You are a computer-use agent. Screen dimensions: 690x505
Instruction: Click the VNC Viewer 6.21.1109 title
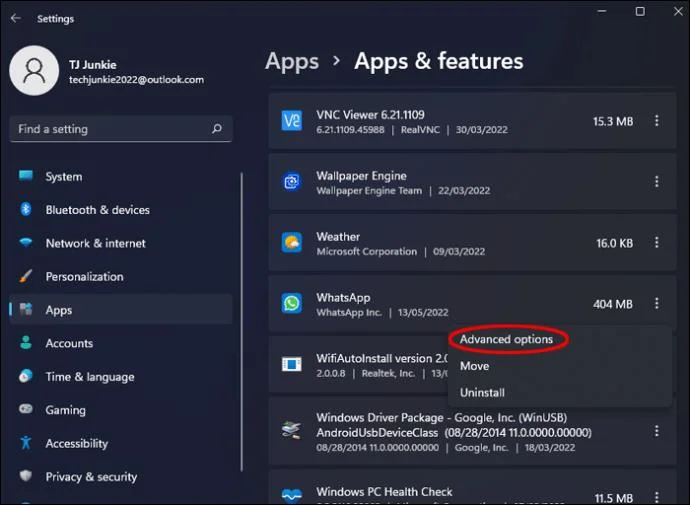371,115
